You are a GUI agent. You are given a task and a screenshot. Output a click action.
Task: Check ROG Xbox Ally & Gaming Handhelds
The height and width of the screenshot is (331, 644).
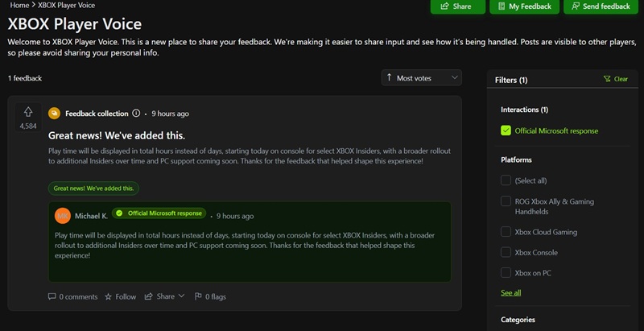point(506,201)
